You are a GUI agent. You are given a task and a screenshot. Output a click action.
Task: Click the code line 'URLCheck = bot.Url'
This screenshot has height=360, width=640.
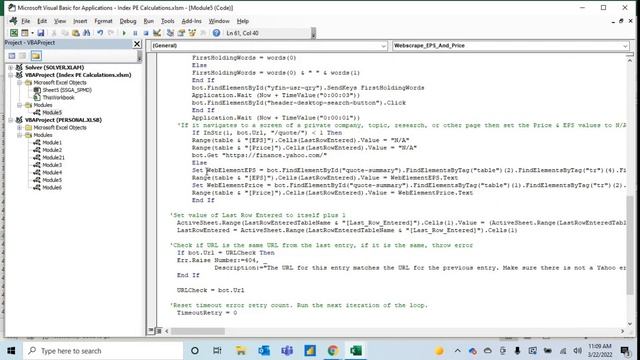point(211,290)
